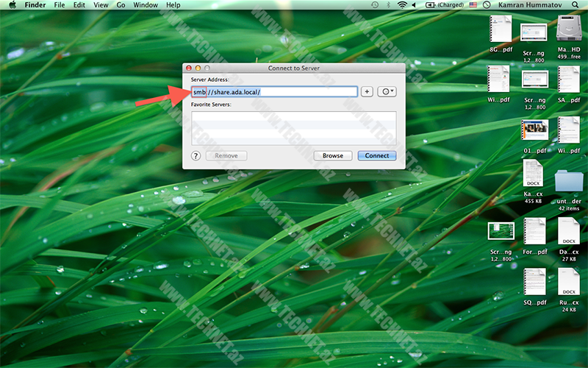The width and height of the screenshot is (588, 368).
Task: Click the "27 KB" size label
Action: point(569,259)
